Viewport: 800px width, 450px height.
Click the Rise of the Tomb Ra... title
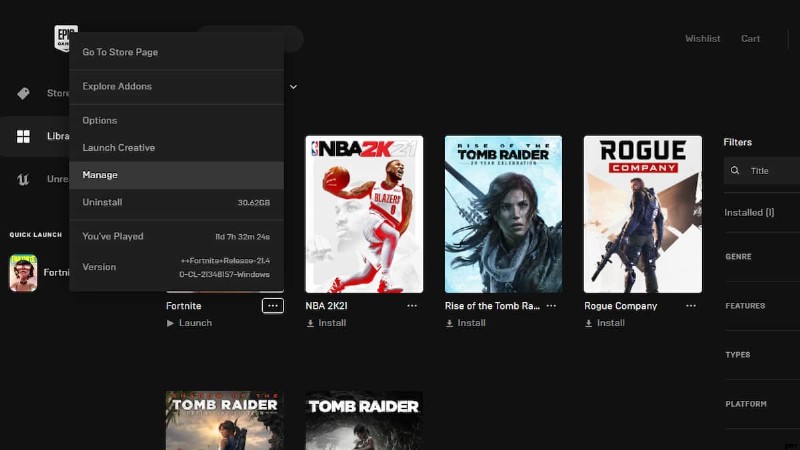click(x=492, y=306)
